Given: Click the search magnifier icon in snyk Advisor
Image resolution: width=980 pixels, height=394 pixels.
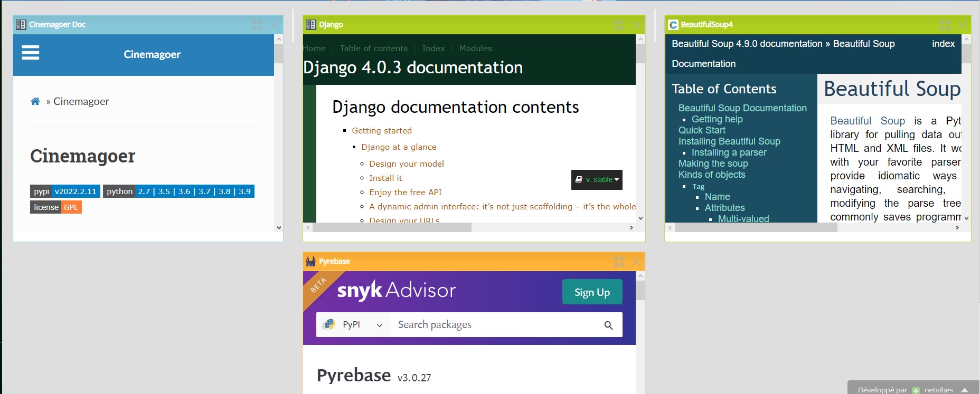Looking at the screenshot, I should [x=608, y=325].
